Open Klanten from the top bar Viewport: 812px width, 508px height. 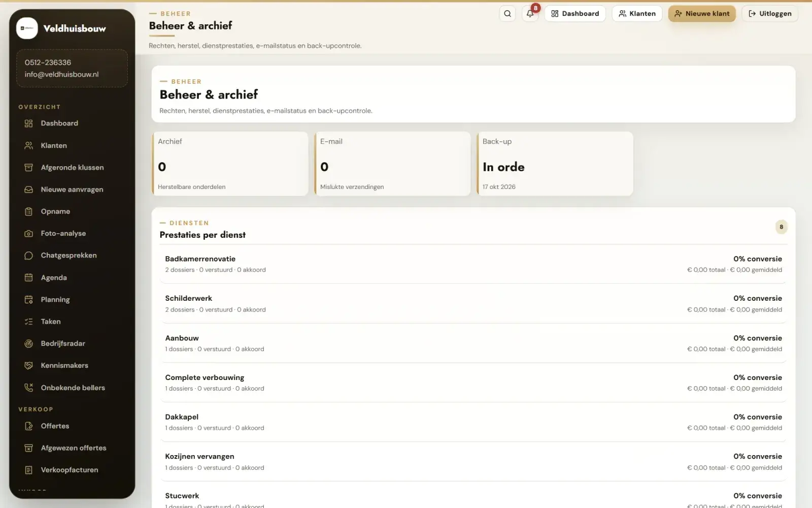coord(637,14)
